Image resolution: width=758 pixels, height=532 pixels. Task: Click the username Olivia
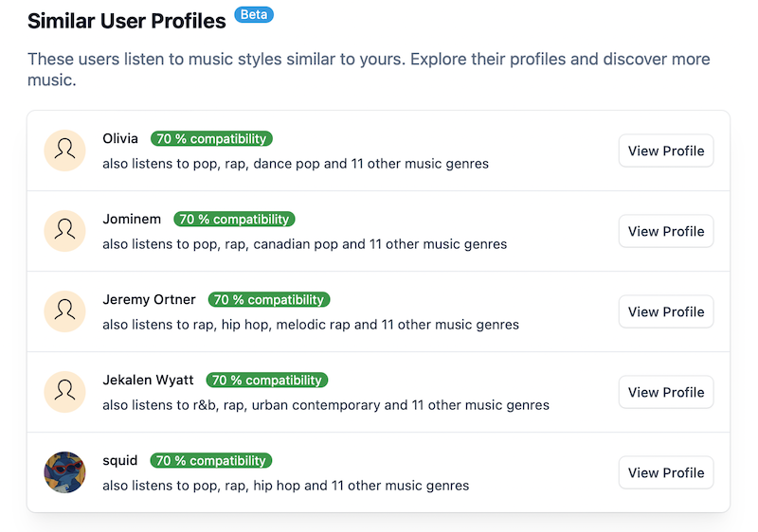point(120,139)
